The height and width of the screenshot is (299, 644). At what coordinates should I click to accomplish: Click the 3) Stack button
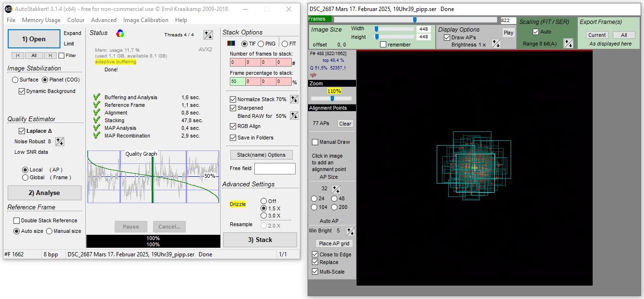point(260,240)
